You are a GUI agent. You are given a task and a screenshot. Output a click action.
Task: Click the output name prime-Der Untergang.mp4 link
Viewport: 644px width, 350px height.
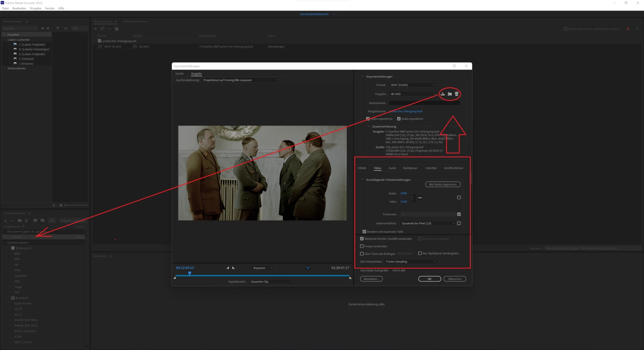click(x=406, y=111)
